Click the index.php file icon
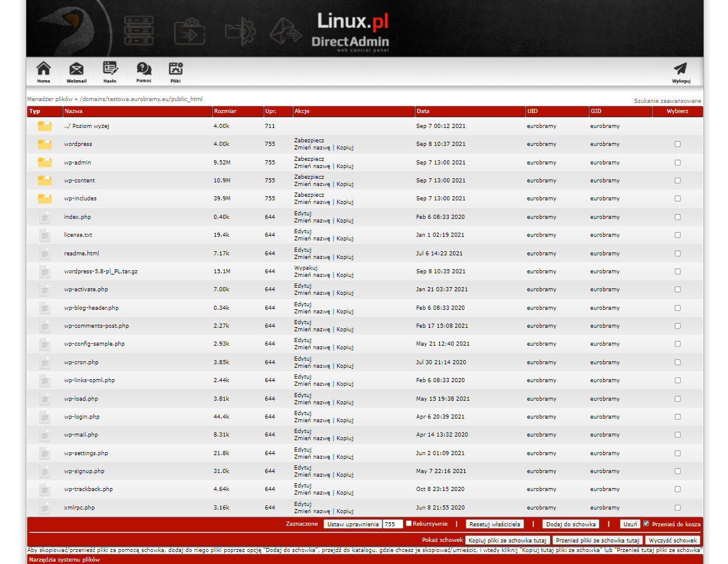Screen dimensions: 728x564 [x=45, y=217]
